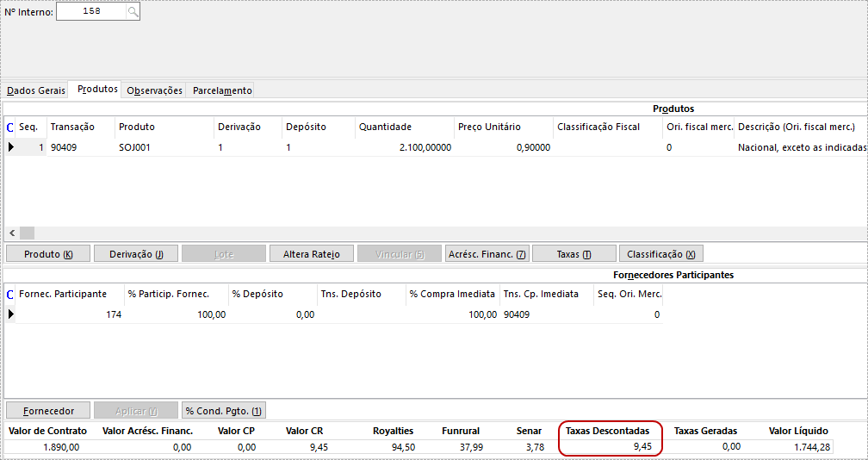Open the % Cond. Pgto. (1) button
The width and height of the screenshot is (868, 460).
224,411
